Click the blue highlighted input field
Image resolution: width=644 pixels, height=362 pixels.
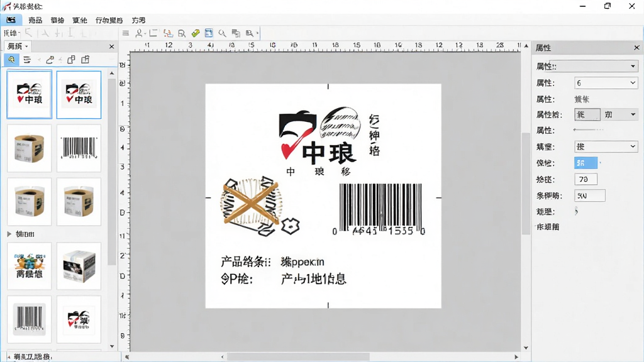click(x=586, y=163)
